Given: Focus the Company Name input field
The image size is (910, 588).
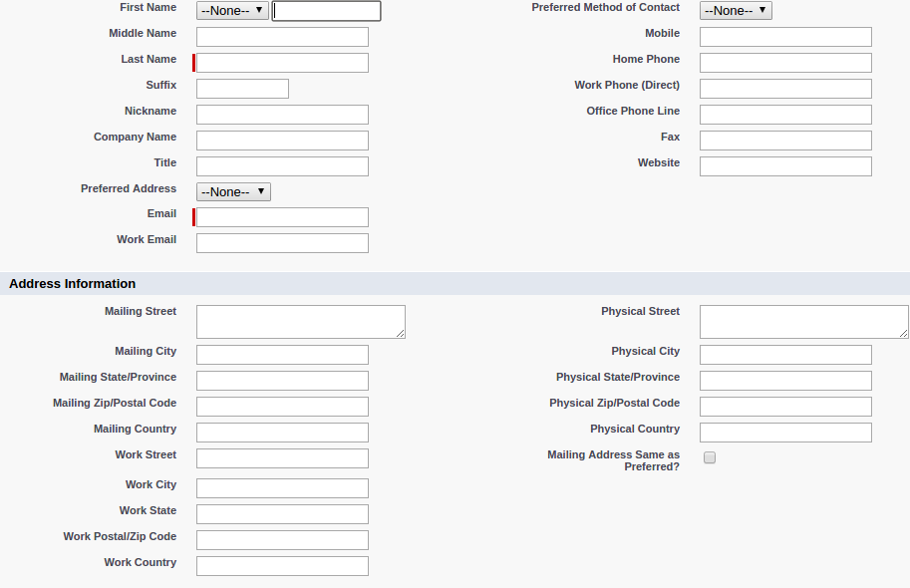Looking at the screenshot, I should pyautogui.click(x=283, y=141).
